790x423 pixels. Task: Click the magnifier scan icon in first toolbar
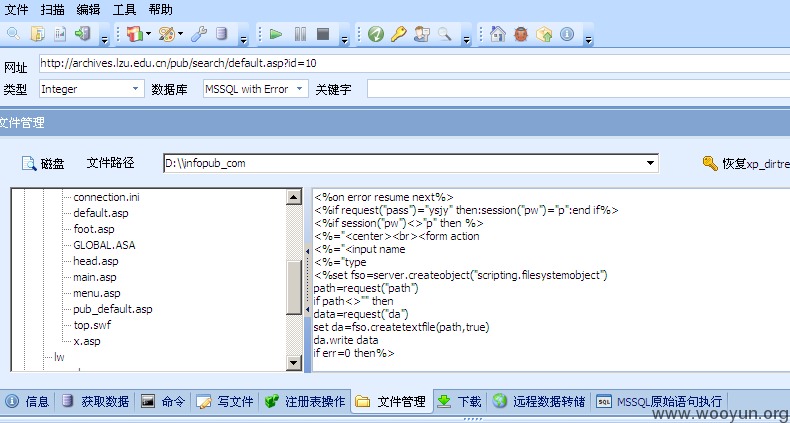pos(13,34)
